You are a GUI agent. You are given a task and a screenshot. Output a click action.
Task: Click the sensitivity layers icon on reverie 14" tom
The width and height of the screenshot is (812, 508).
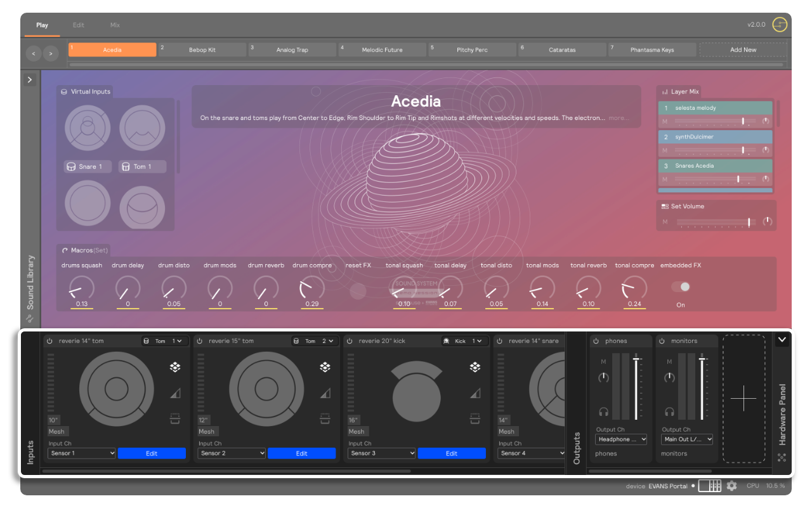tap(175, 367)
